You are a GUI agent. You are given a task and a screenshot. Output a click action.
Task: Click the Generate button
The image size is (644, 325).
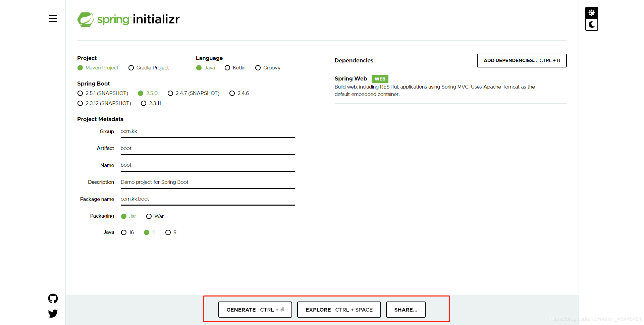tap(255, 310)
